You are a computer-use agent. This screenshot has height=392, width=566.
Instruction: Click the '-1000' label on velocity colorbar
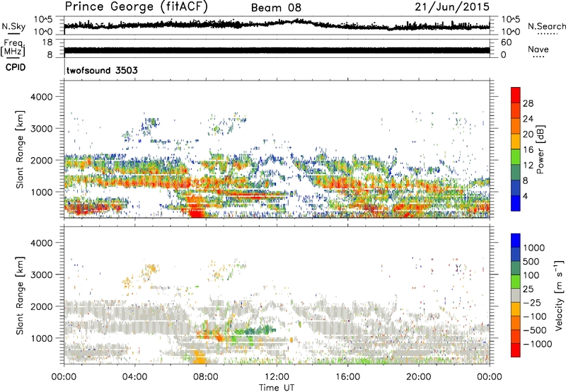pos(537,344)
